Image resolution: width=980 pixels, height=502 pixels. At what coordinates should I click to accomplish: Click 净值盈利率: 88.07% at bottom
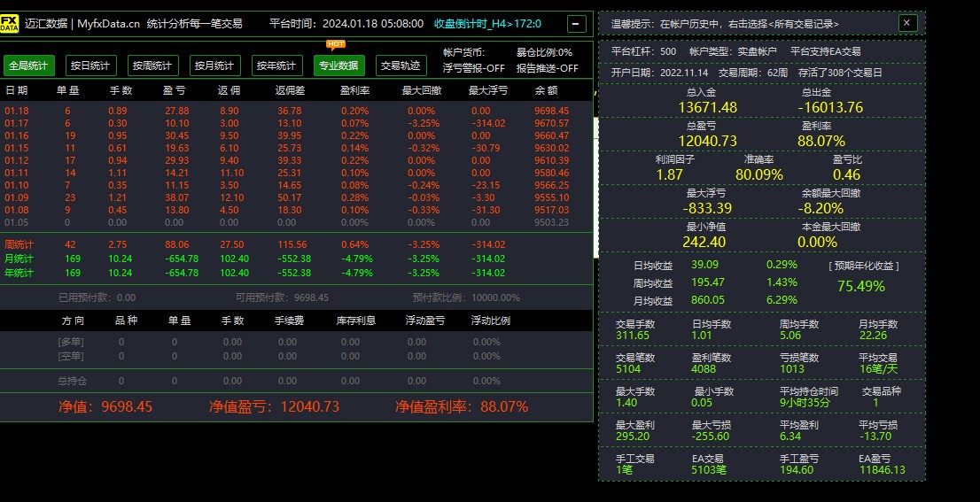[462, 407]
